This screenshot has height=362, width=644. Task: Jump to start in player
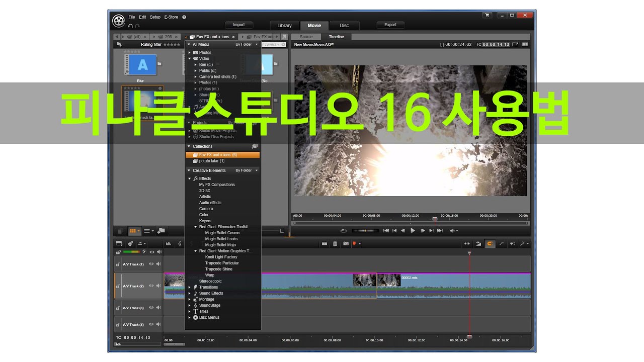tap(386, 231)
